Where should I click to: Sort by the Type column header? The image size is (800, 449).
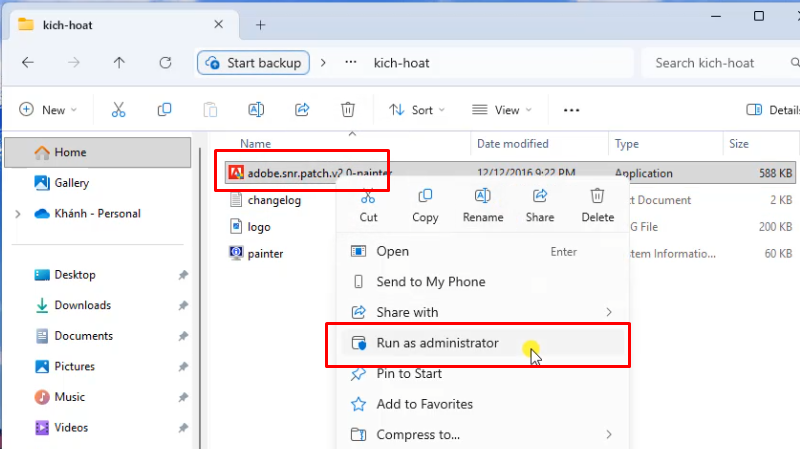[x=627, y=144]
